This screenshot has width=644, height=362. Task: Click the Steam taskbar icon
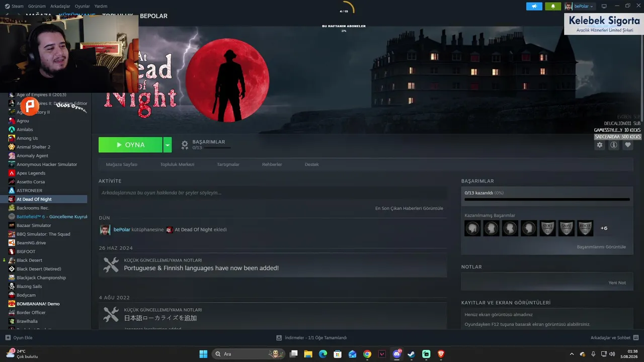pyautogui.click(x=412, y=354)
